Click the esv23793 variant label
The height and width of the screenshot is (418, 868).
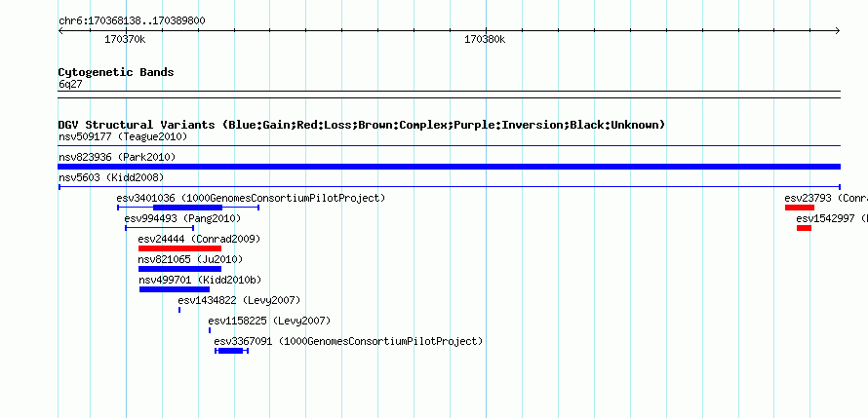point(826,198)
